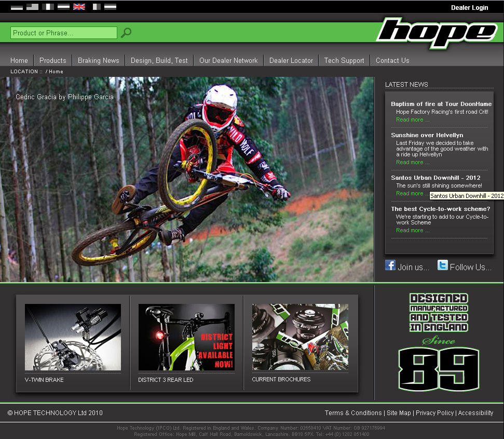Click the Hope logo
Screen dimensions: 504x439
[x=437, y=33]
